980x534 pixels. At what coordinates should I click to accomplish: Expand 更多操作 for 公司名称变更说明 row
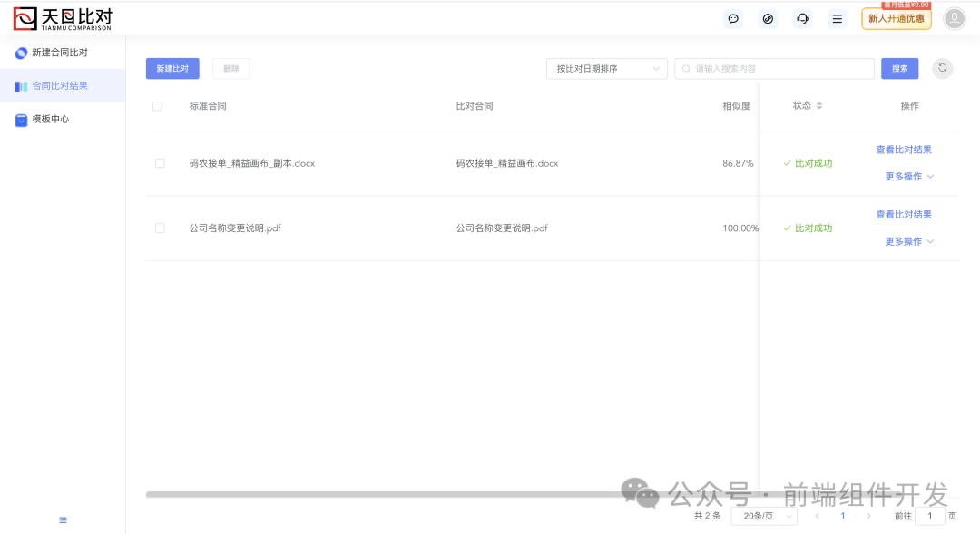pyautogui.click(x=909, y=242)
